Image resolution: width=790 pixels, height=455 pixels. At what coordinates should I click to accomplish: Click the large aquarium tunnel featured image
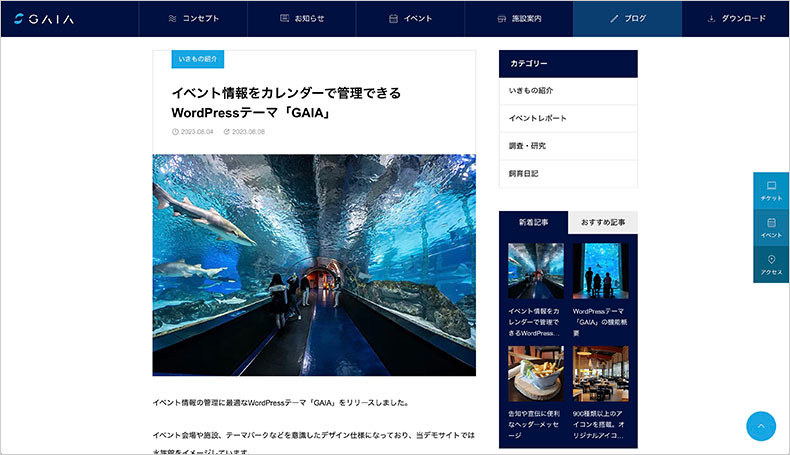pyautogui.click(x=314, y=265)
